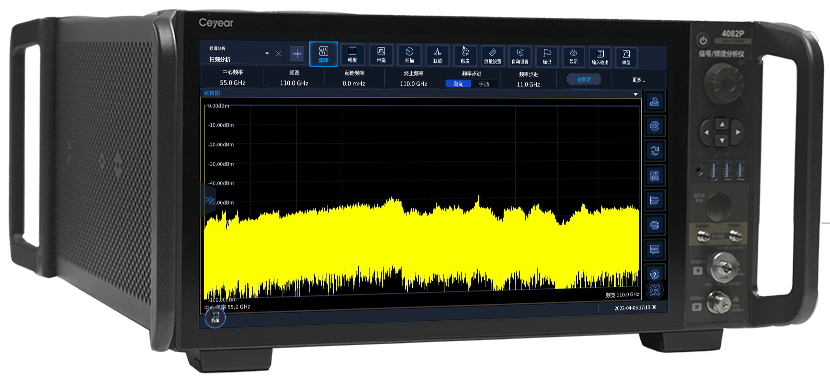Expand the trace window dropdown triangle

click(636, 94)
